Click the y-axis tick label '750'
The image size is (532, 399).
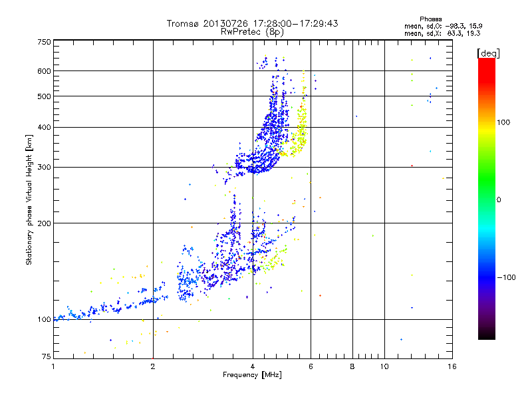[45, 42]
